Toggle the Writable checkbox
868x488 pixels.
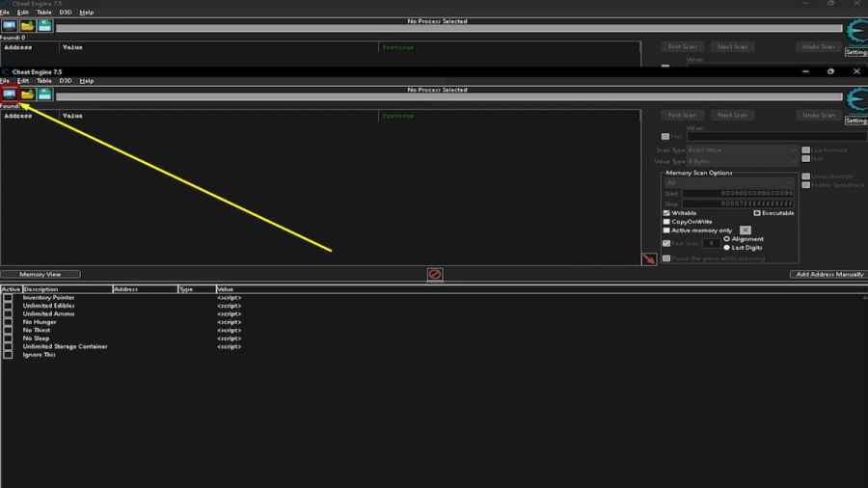click(x=666, y=213)
